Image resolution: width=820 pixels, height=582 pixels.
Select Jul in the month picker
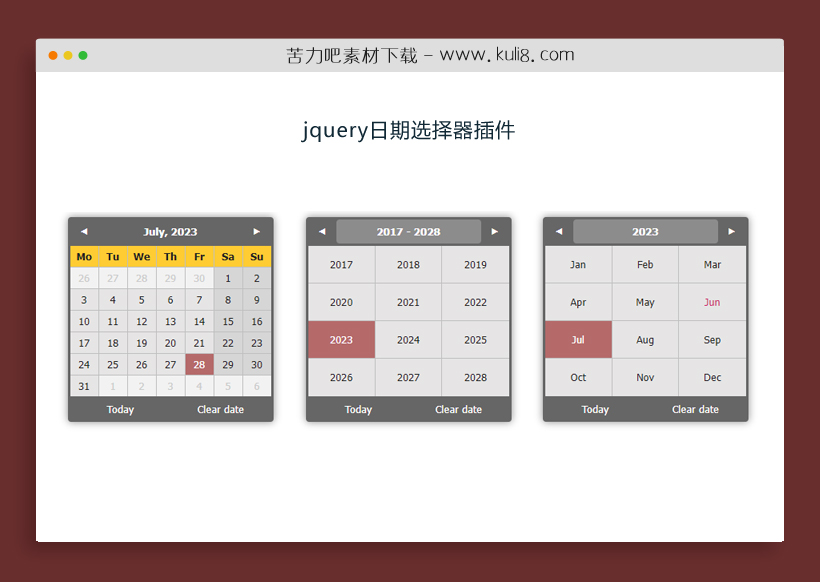[578, 339]
